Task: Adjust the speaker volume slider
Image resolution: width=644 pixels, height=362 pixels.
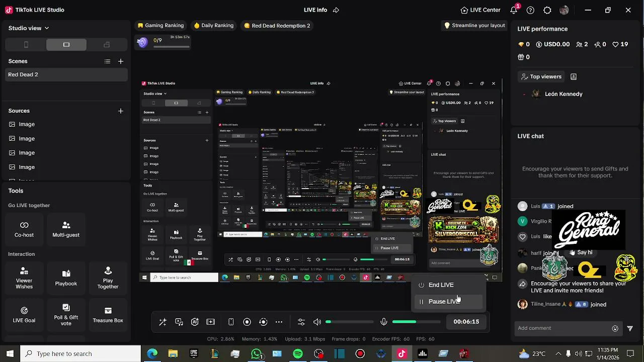Action: coord(349,322)
